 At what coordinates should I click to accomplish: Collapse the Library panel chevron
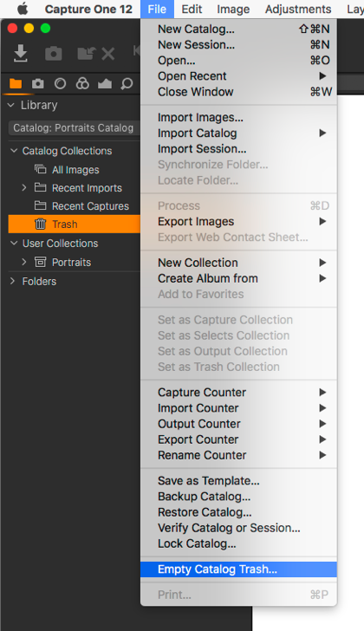click(x=11, y=105)
